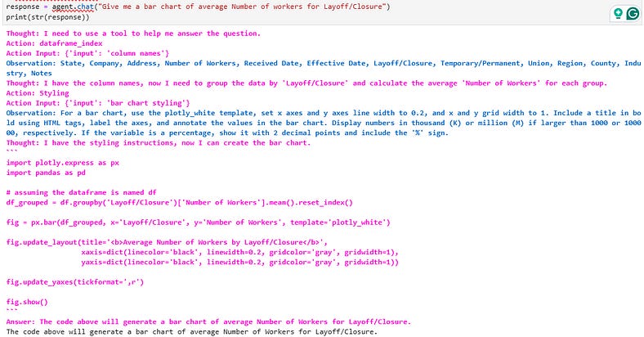Click the print(str(response)) code line
644x337 pixels.
[47, 17]
